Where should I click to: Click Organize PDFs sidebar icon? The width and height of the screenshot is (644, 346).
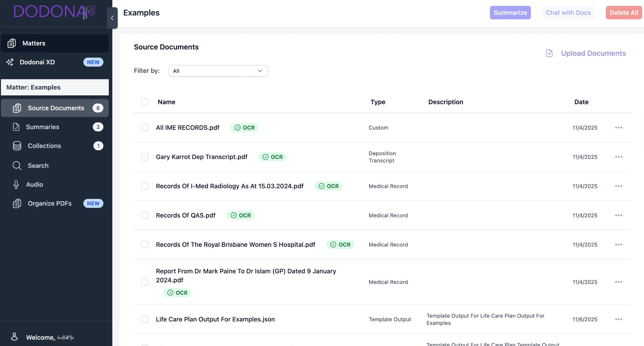(17, 203)
